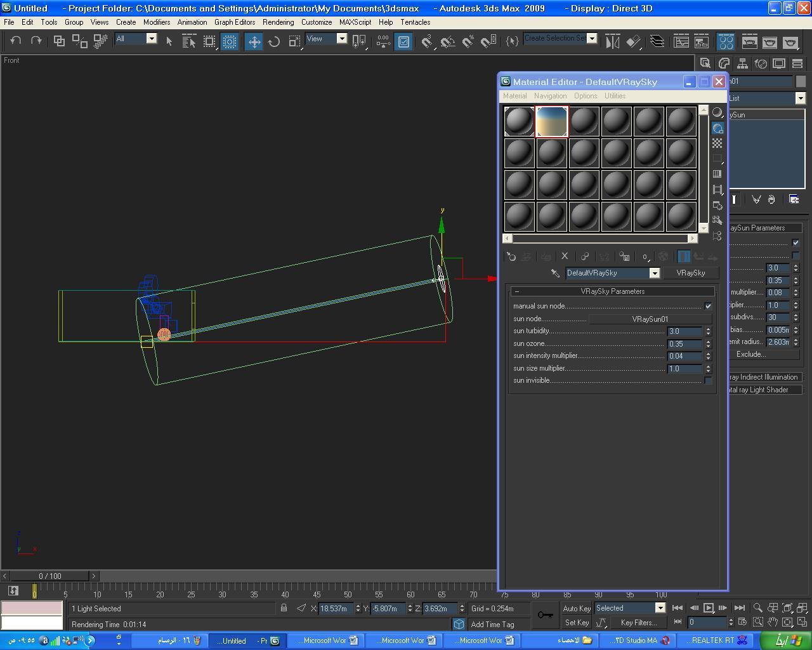This screenshot has width=812, height=650.
Task: Click the eyedropper pick material icon
Action: pos(555,273)
